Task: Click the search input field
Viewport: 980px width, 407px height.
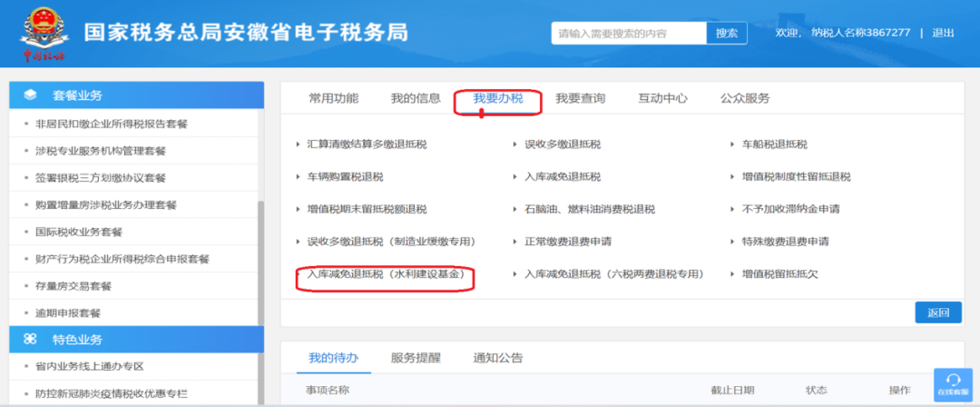Action: [629, 34]
